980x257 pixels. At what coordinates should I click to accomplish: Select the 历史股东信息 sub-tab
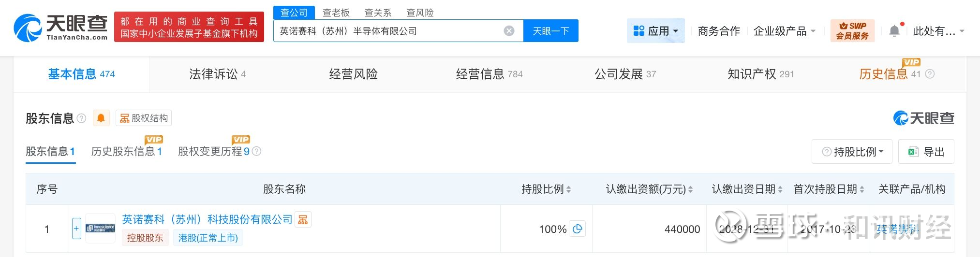click(127, 152)
